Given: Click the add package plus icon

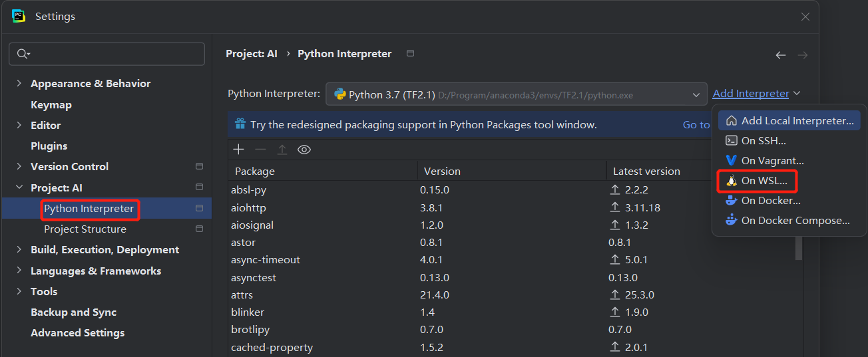Looking at the screenshot, I should pos(238,150).
